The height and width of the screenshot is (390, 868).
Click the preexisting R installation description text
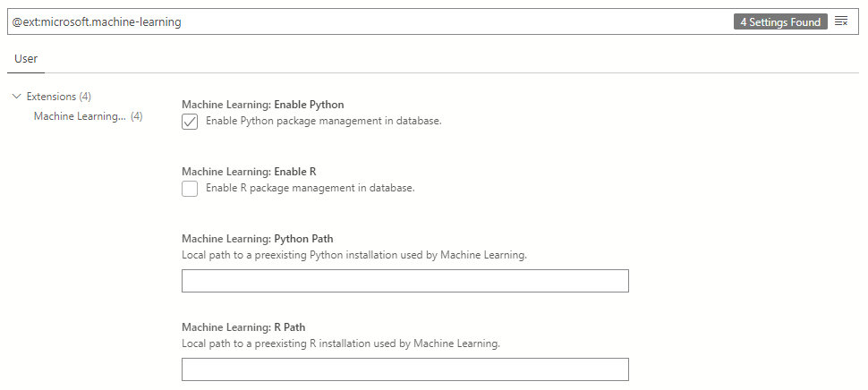pos(340,343)
